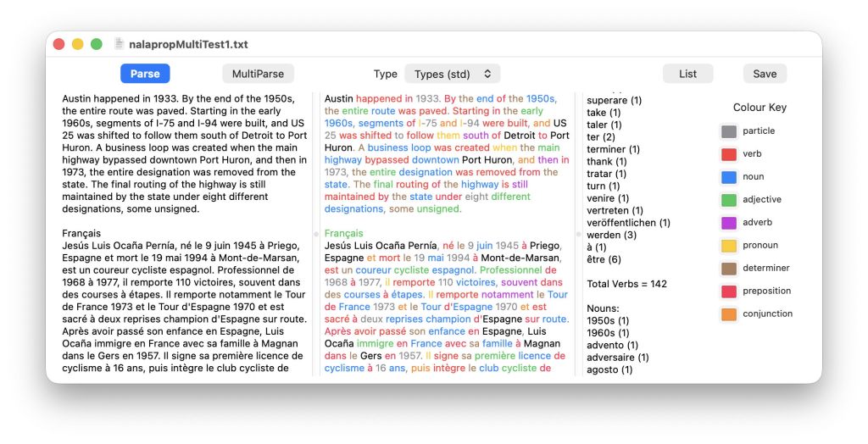Click the green zoom window button
This screenshot has width=868, height=444.
click(97, 44)
